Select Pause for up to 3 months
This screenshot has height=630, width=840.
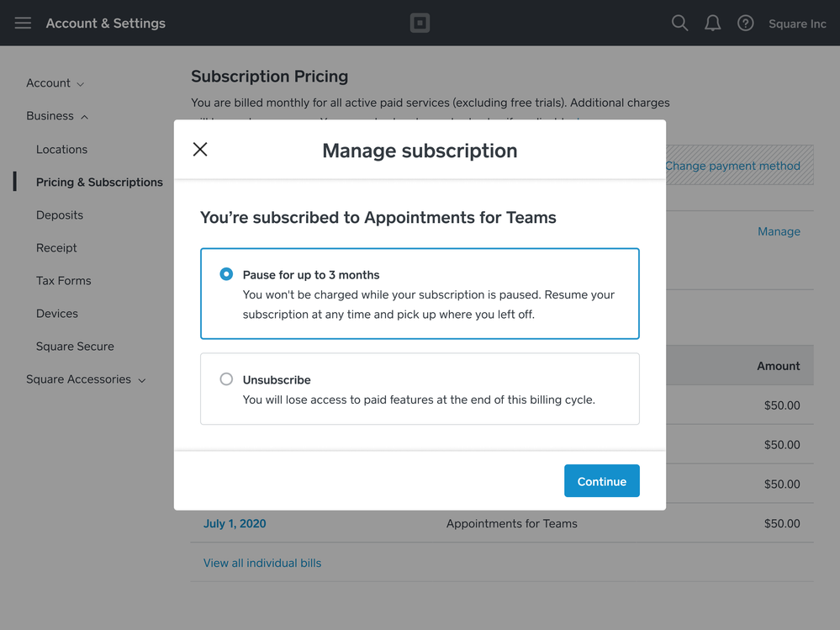click(x=226, y=274)
